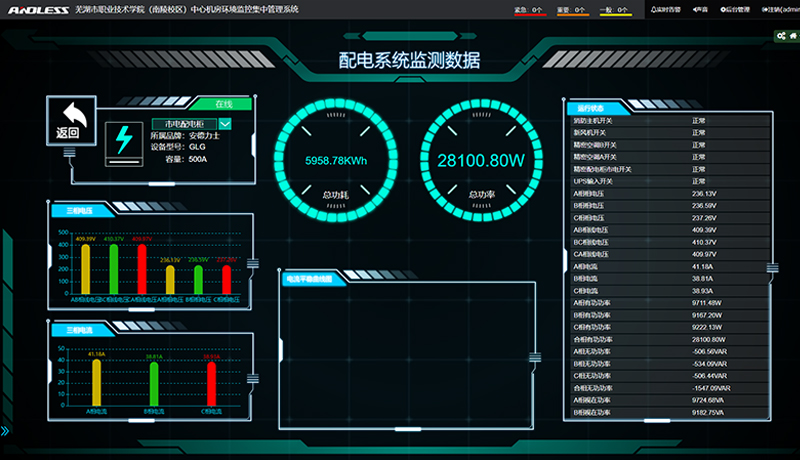Click the handle icon right of status table
This screenshot has width=800, height=460.
[x=772, y=266]
